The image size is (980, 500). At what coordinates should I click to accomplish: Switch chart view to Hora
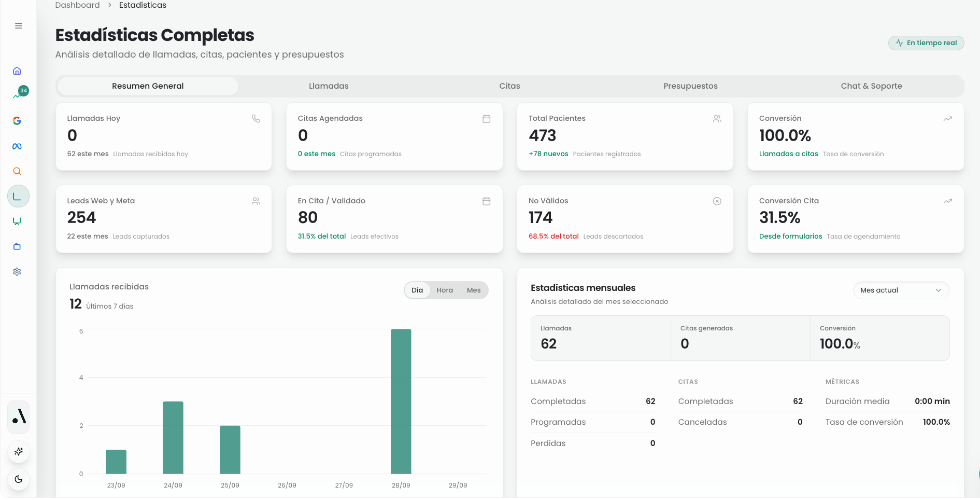(x=445, y=290)
